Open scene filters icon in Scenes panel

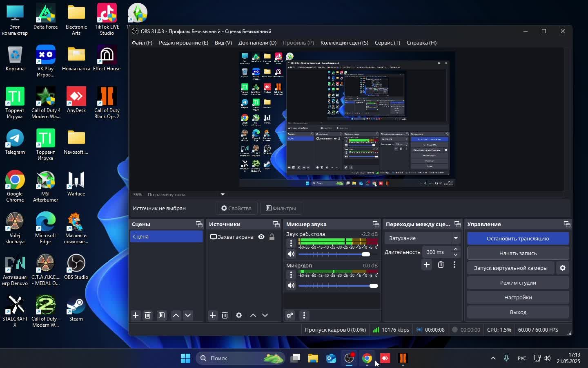point(162,315)
